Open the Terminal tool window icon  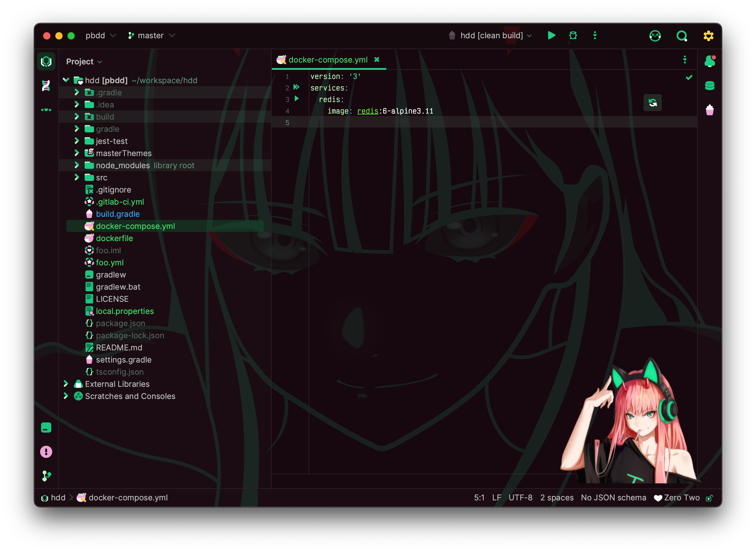(46, 428)
